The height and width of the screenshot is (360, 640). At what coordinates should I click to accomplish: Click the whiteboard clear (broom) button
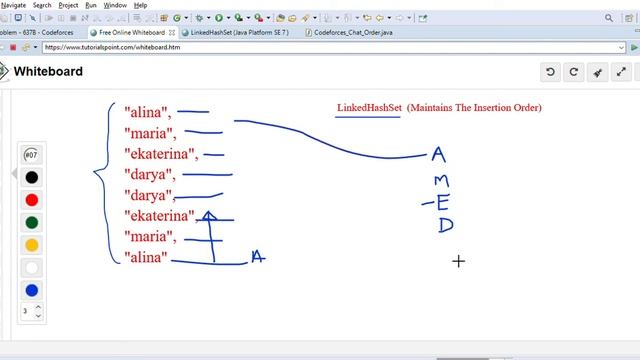[598, 72]
